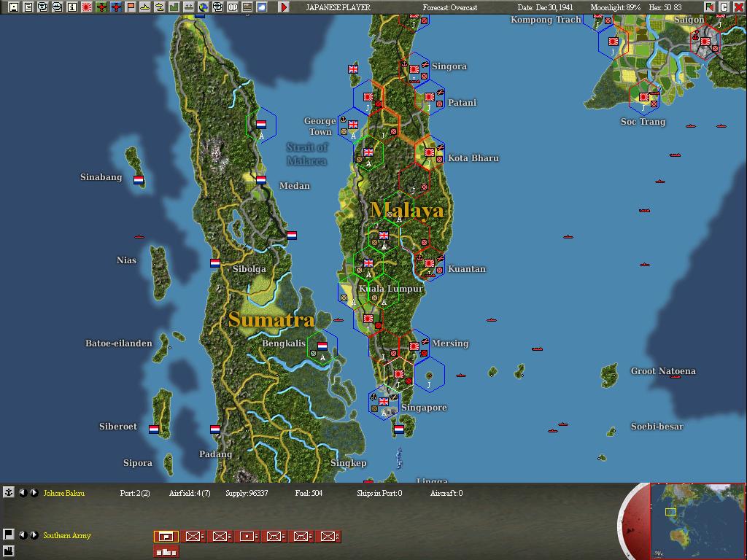Viewport: 747px width, 560px height.
Task: Open the 'i' information screen icon
Action: click(72, 7)
